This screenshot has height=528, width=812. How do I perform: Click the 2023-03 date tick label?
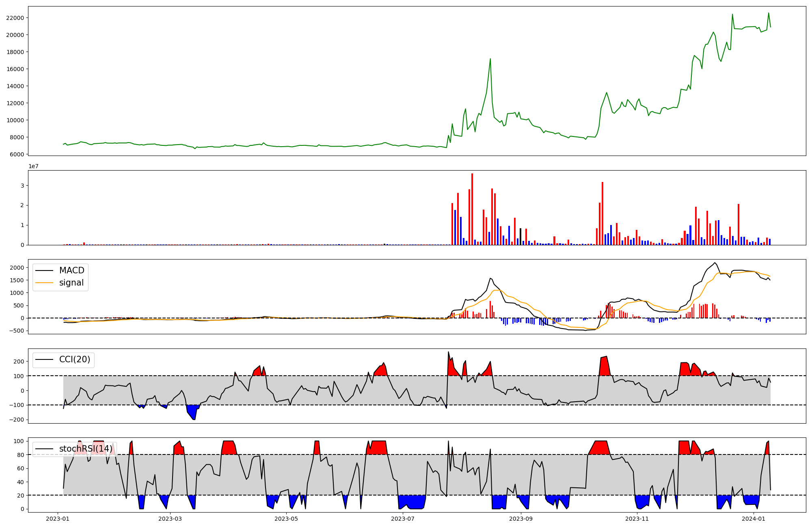[170, 519]
